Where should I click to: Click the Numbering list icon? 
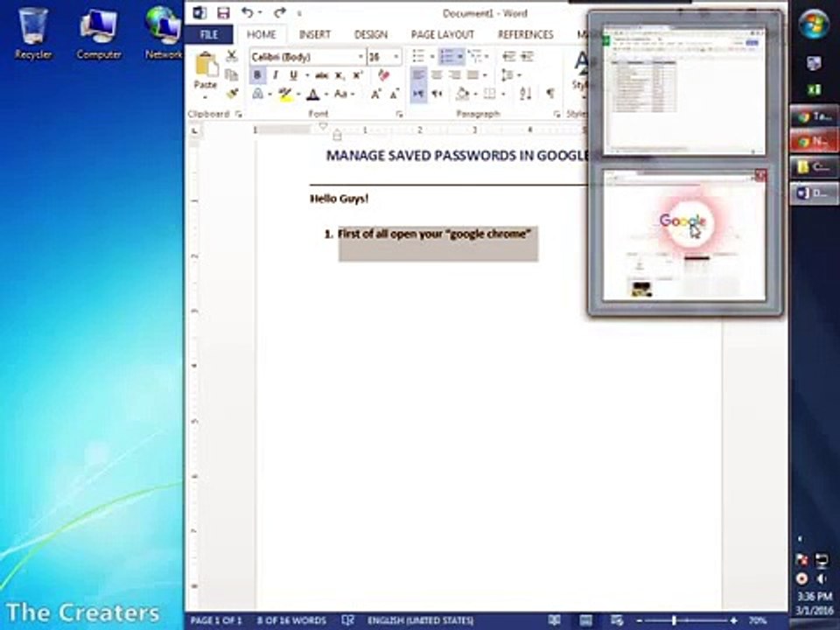[x=445, y=56]
